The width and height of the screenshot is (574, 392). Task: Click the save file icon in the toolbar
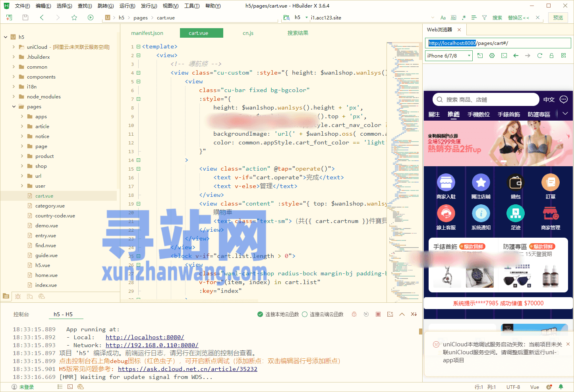[x=25, y=17]
